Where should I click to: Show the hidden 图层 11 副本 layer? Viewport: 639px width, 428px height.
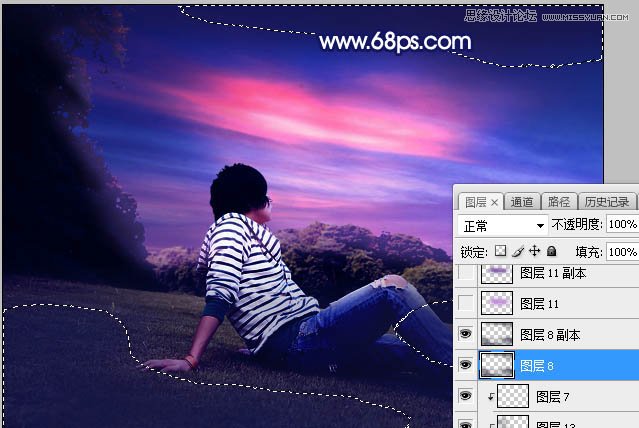click(x=466, y=273)
